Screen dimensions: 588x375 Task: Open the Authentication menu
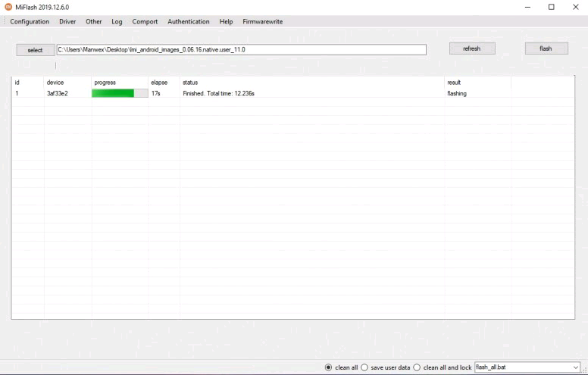(x=189, y=22)
